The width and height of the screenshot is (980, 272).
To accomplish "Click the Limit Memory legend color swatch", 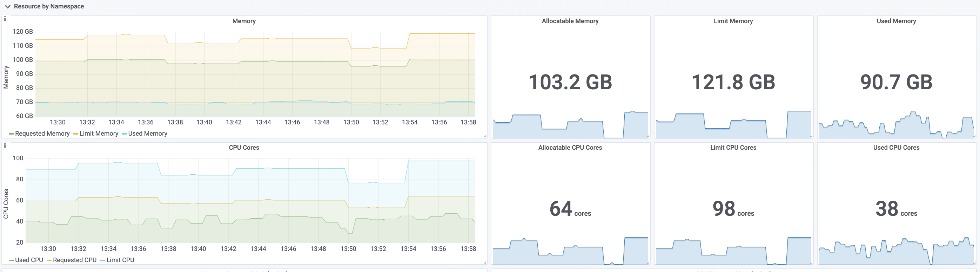I will (x=76, y=134).
